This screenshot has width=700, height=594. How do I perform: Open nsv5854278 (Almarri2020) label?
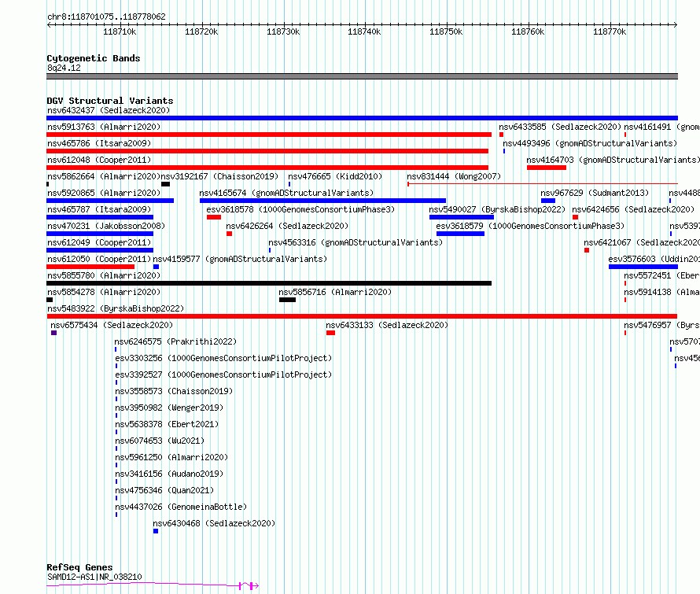104,292
